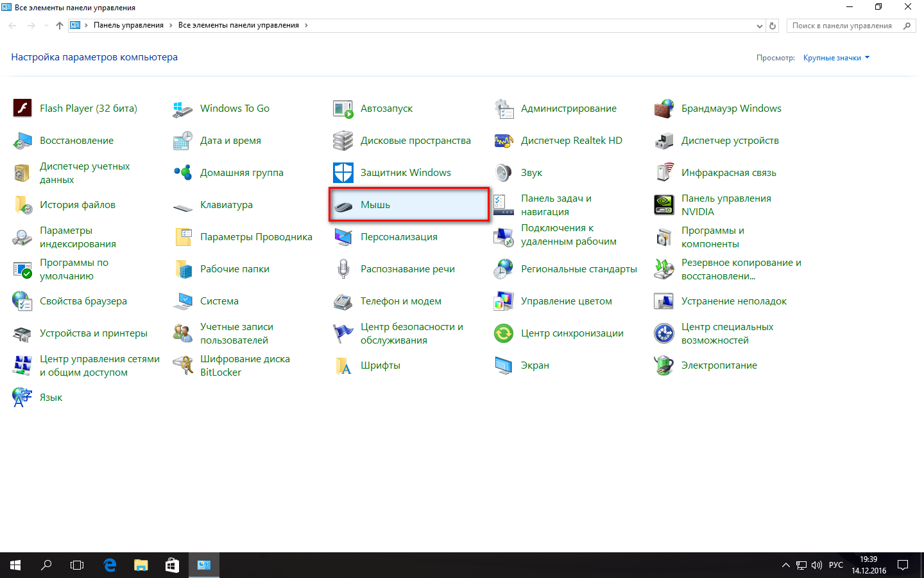Image resolution: width=924 pixels, height=578 pixels.
Task: Click the search field Поиск в панели управления
Action: tap(851, 26)
